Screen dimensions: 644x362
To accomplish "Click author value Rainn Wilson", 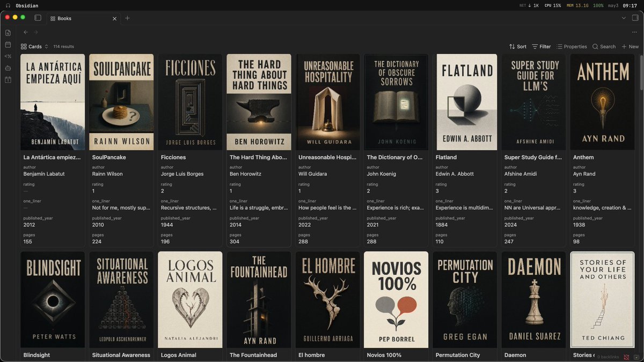I will coord(107,174).
